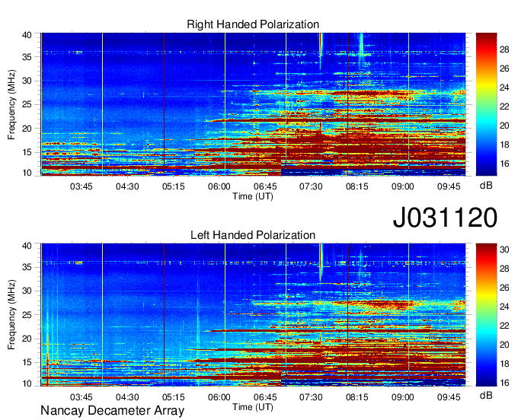Click the "25" frequency tick of Right Handed plot
The height and width of the screenshot is (420, 518).
[27, 104]
